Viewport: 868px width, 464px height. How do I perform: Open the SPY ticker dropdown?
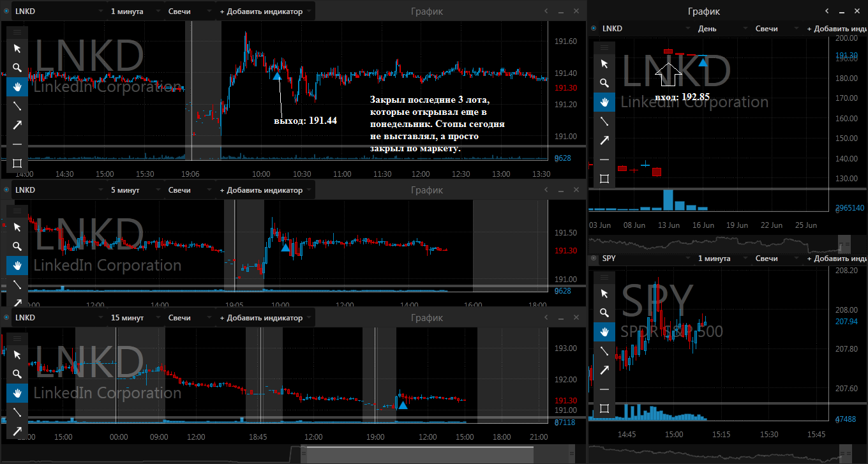tap(646, 258)
